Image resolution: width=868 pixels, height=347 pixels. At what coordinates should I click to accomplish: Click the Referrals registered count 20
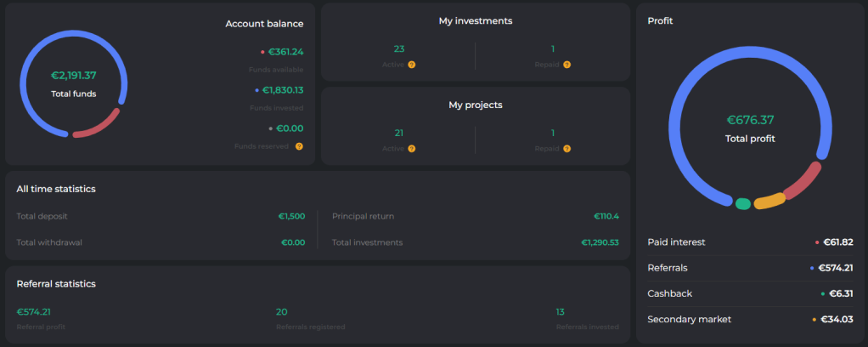click(x=282, y=312)
